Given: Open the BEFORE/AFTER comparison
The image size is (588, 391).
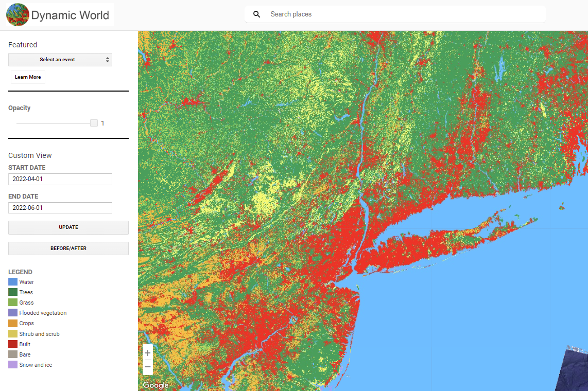Looking at the screenshot, I should 68,248.
